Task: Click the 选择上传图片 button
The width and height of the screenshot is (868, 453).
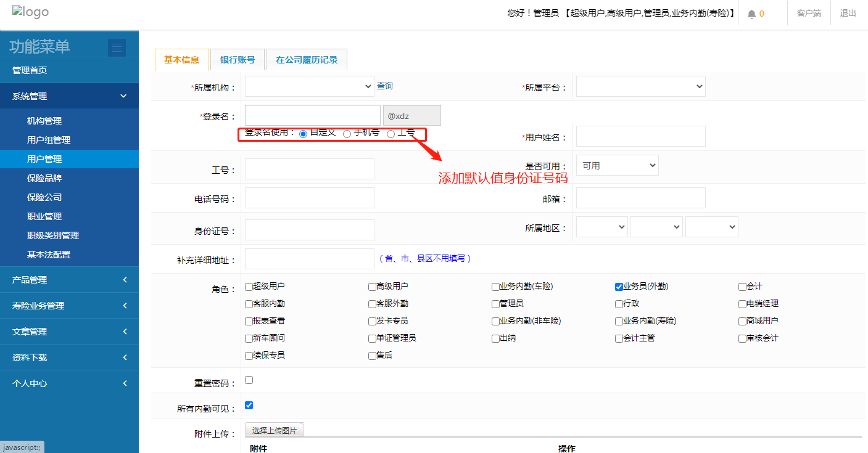Action: [x=275, y=430]
